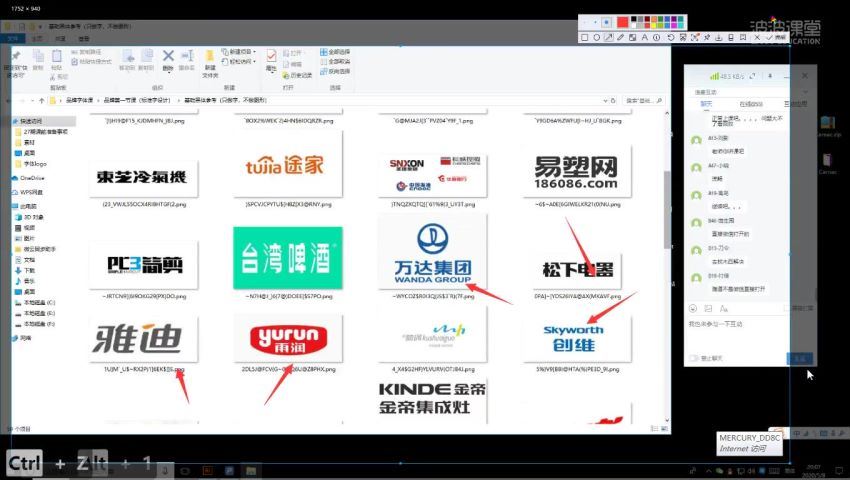Click the refresh icon in the chat window header
The image size is (850, 480).
pos(752,76)
